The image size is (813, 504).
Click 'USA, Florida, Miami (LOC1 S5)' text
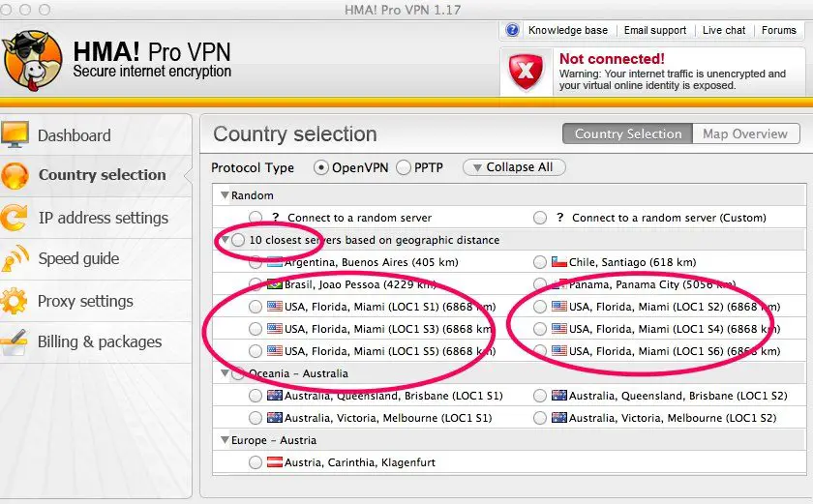pyautogui.click(x=390, y=351)
